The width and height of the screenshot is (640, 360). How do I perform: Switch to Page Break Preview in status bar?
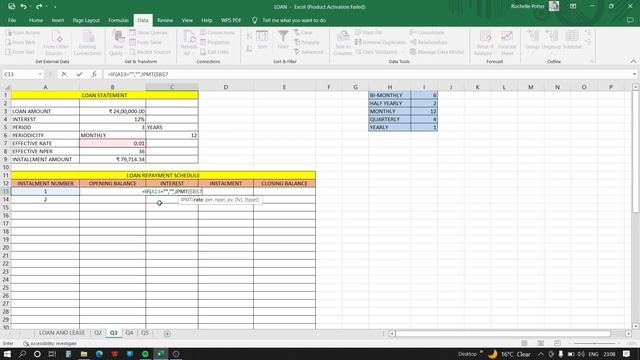coord(557,343)
